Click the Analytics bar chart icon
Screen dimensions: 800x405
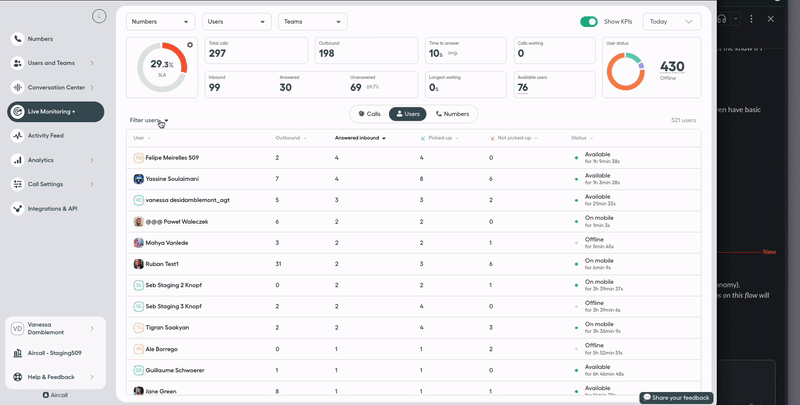coord(18,160)
